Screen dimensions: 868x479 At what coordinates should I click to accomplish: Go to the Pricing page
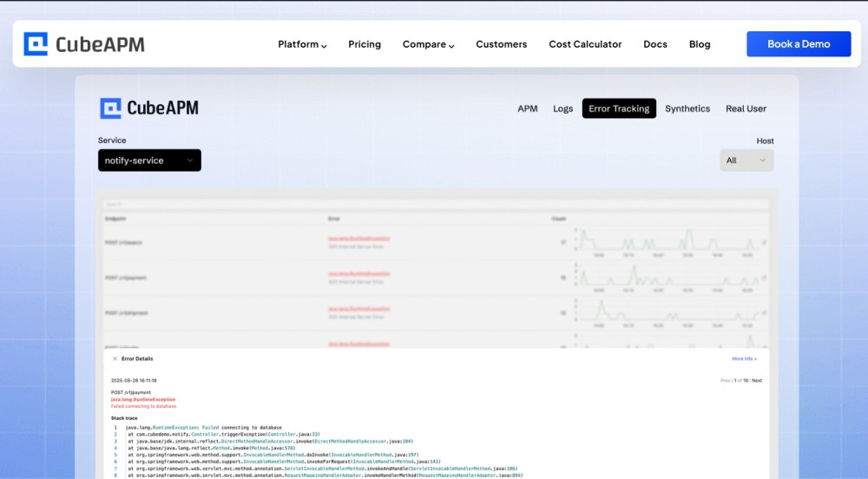point(365,44)
